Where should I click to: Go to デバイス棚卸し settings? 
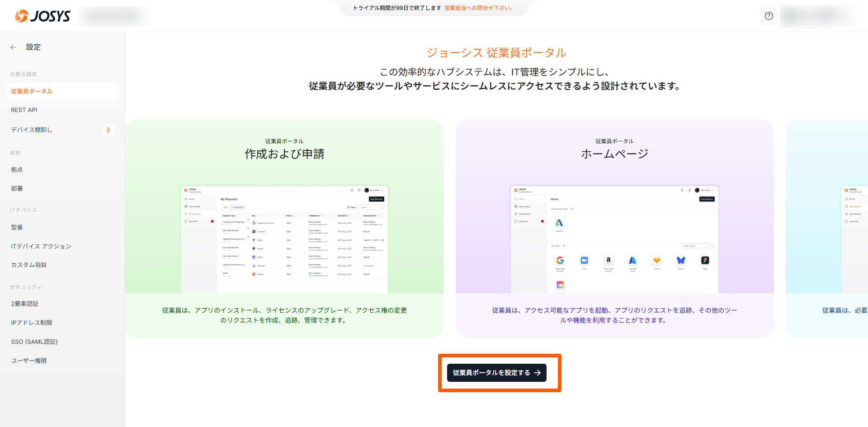(x=32, y=130)
